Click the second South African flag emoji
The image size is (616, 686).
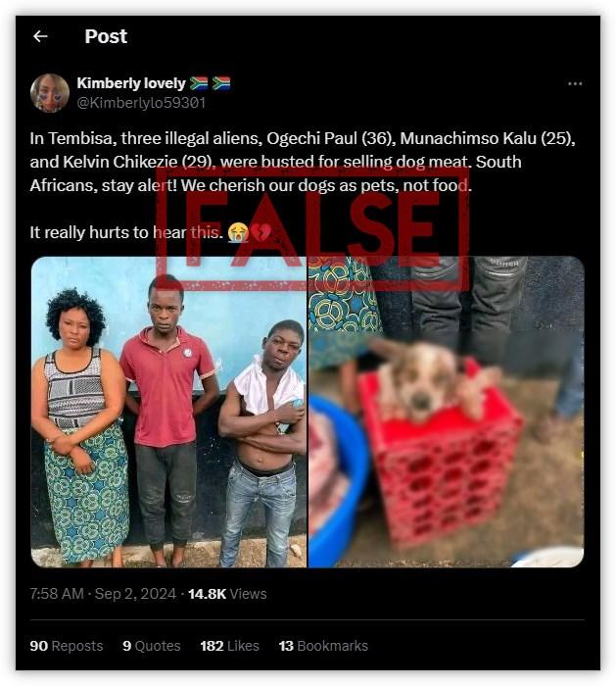coord(221,83)
